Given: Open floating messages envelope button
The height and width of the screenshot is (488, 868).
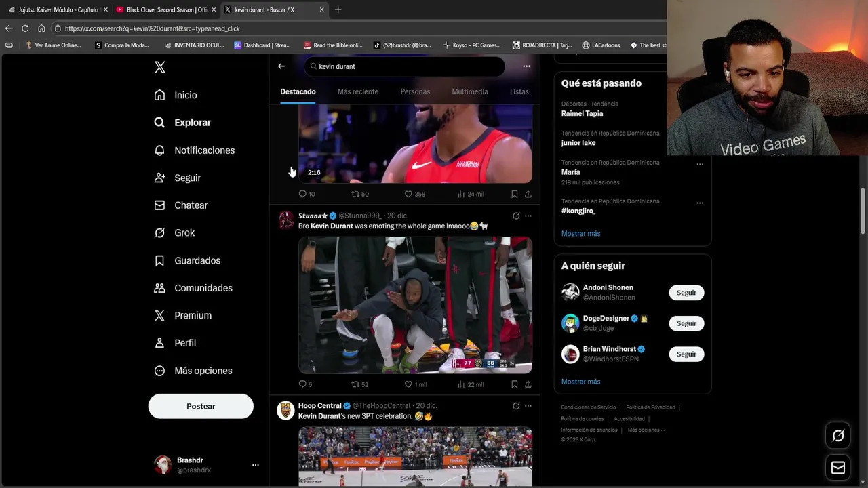Looking at the screenshot, I should point(838,468).
